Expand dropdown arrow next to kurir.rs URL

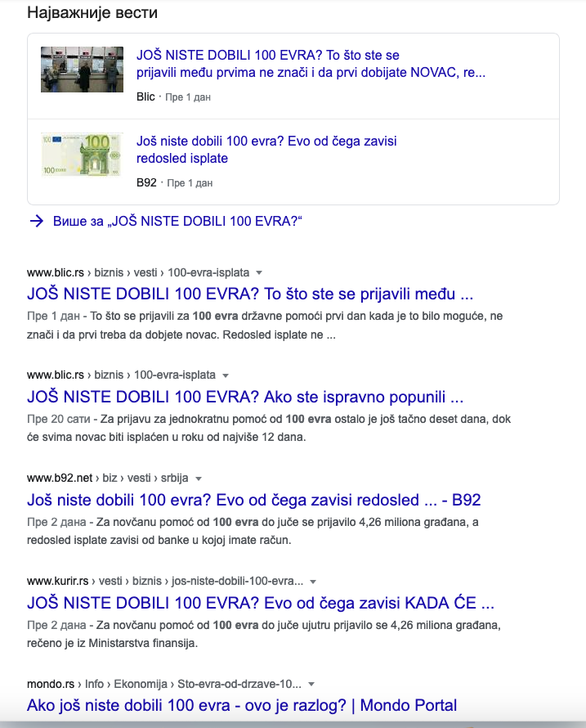coord(313,582)
